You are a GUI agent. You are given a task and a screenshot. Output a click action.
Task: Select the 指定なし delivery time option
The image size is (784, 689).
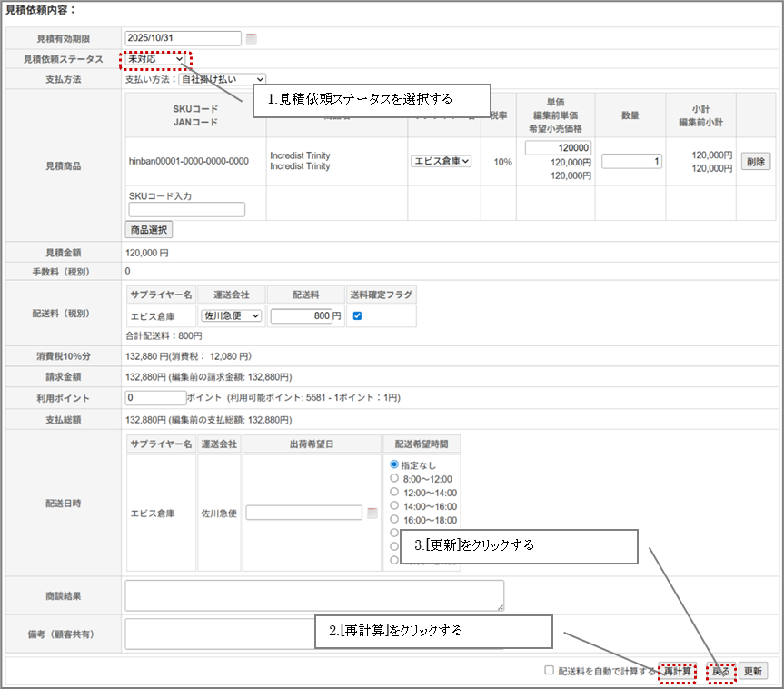tap(394, 464)
